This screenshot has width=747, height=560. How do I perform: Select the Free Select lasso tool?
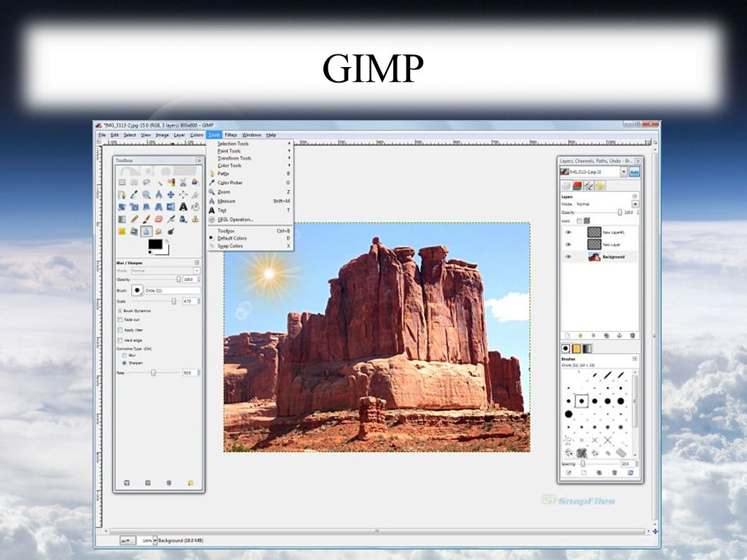[x=147, y=182]
